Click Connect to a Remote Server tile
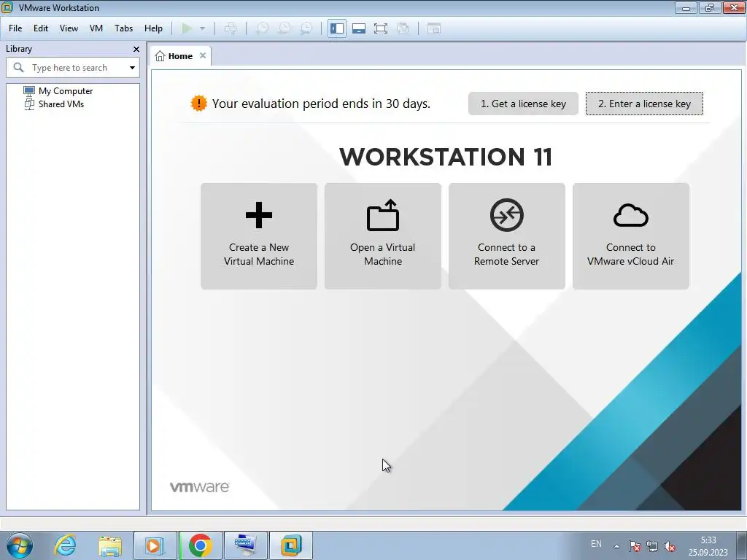Screen dimensions: 747x560 coord(507,236)
